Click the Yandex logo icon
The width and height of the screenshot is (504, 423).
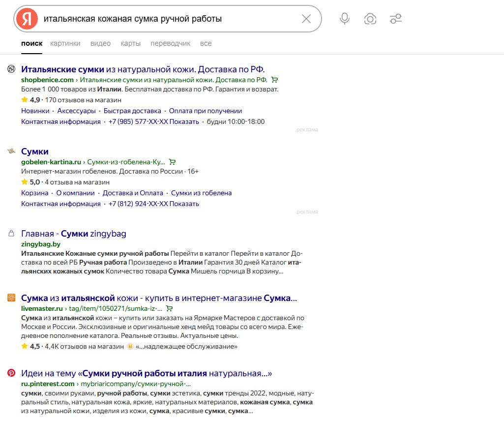(27, 19)
